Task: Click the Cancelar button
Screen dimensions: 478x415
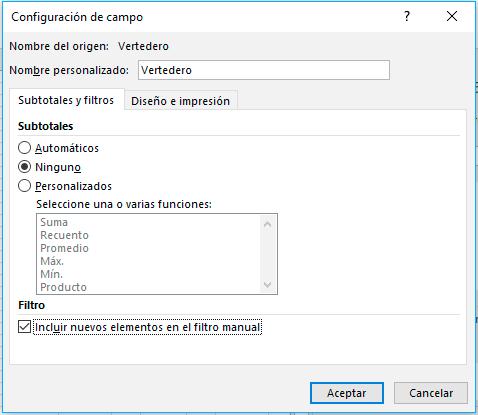Action: (431, 393)
